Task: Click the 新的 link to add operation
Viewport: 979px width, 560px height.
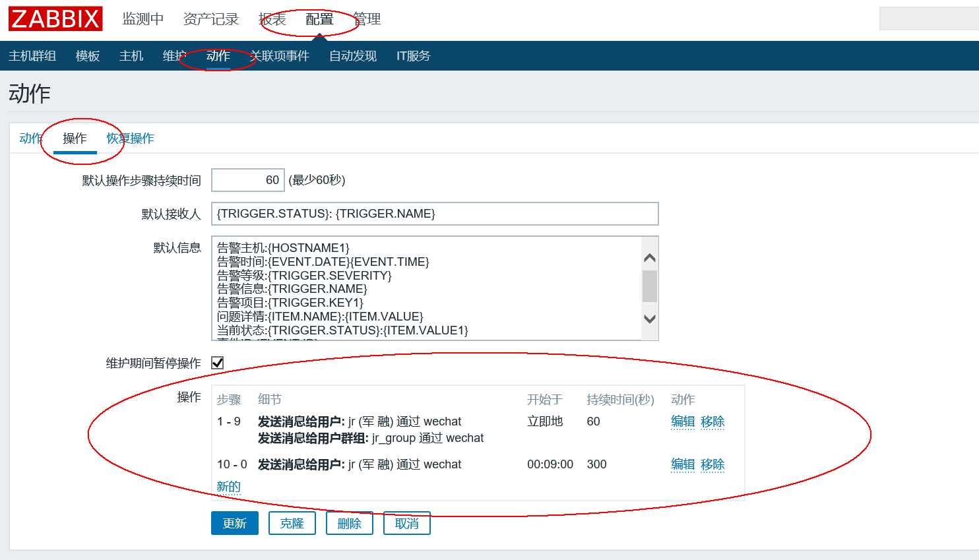Action: (x=229, y=487)
